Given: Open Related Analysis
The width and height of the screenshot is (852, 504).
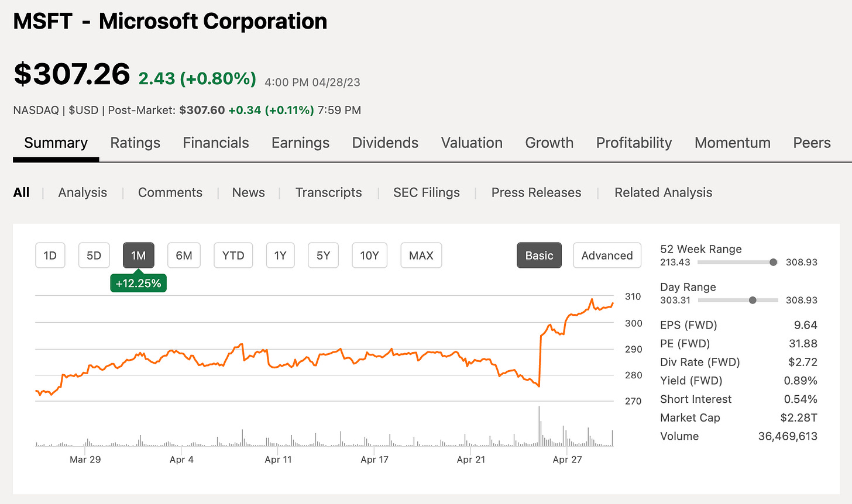Looking at the screenshot, I should coord(664,192).
